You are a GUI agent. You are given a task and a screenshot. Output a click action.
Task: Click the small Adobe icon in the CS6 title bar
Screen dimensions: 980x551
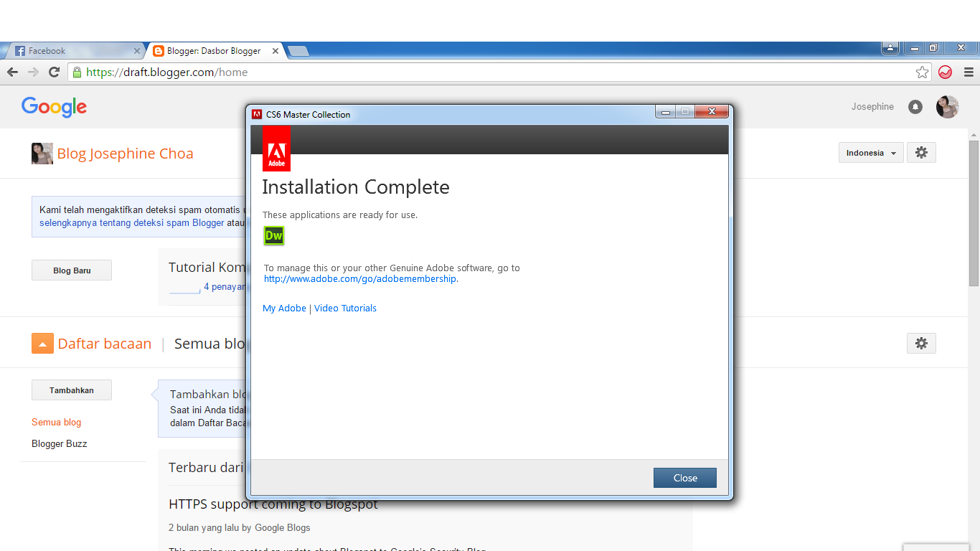(x=257, y=114)
